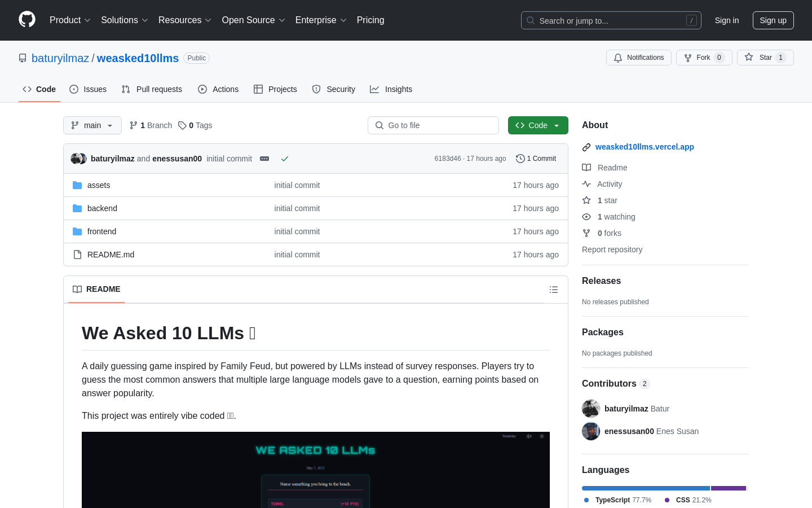Click the baturyilmaz contributor avatar
The height and width of the screenshot is (508, 812).
[591, 409]
